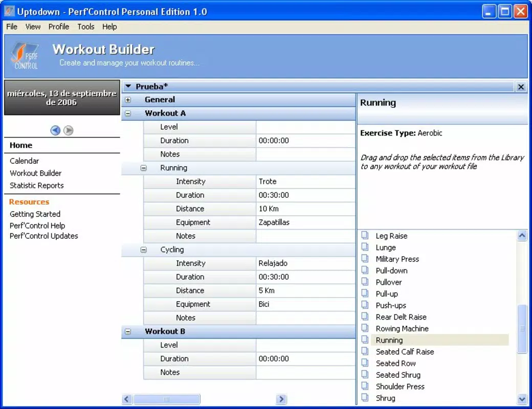The width and height of the screenshot is (532, 409).
Task: Edit Running Equipment value Zapatillas
Action: pyautogui.click(x=305, y=222)
